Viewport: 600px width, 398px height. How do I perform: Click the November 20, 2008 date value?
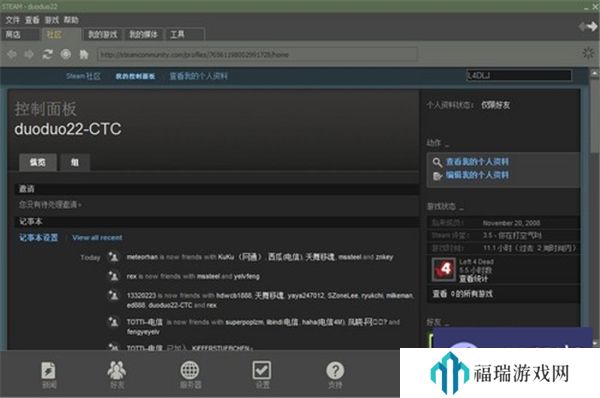511,223
